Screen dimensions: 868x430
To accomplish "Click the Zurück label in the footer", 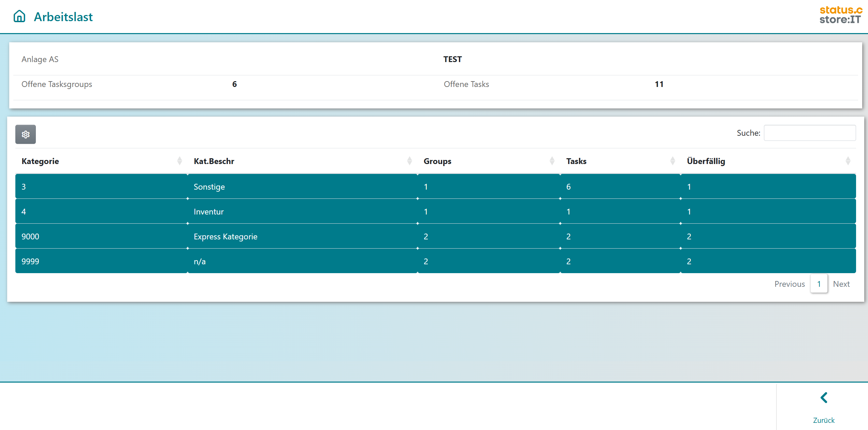I will (824, 420).
